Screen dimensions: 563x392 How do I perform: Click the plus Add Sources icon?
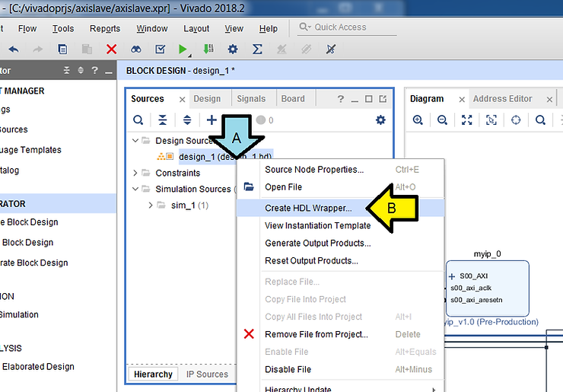click(x=212, y=120)
